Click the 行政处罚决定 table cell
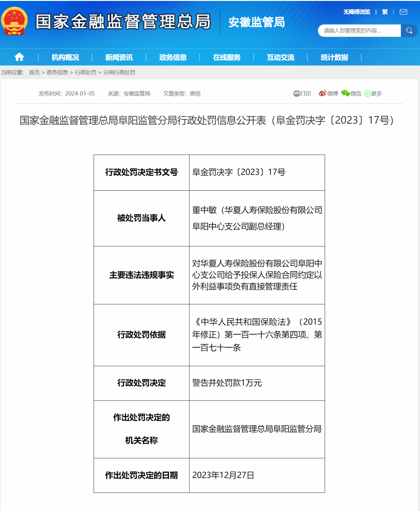Image resolution: width=420 pixels, height=511 pixels. 142,383
